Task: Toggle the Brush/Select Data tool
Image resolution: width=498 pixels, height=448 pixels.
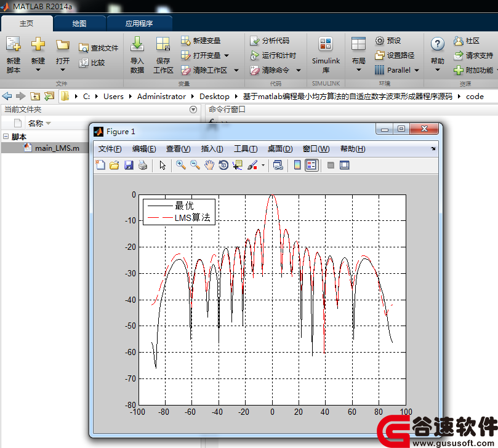Action: pyautogui.click(x=252, y=165)
